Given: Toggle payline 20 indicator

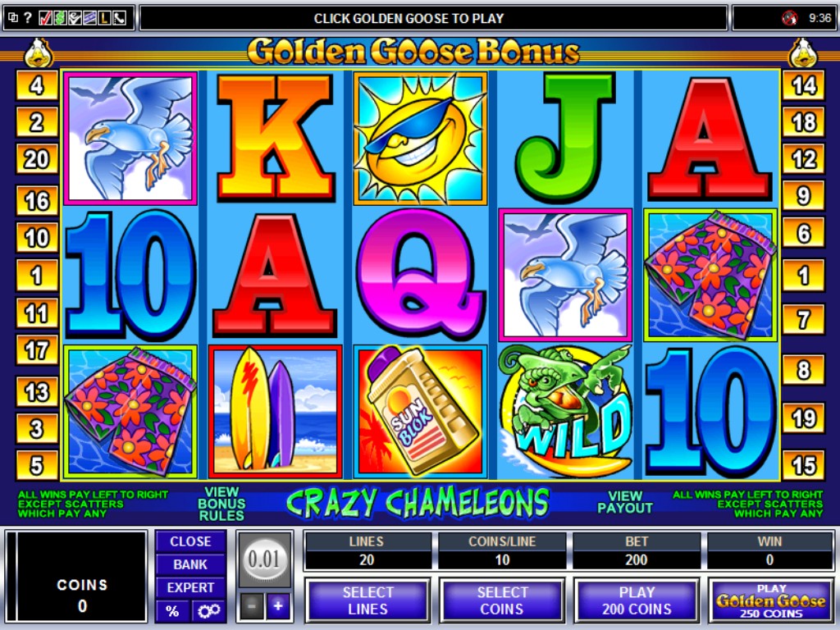Looking at the screenshot, I should (x=36, y=159).
